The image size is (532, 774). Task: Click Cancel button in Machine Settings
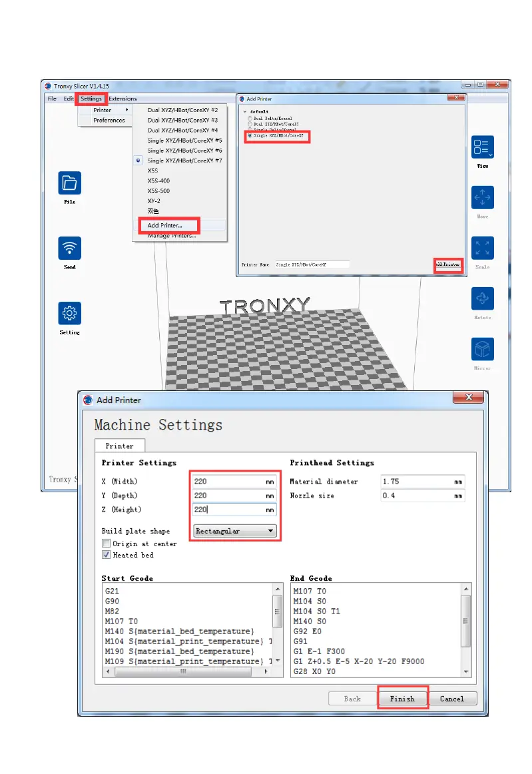[x=452, y=699]
